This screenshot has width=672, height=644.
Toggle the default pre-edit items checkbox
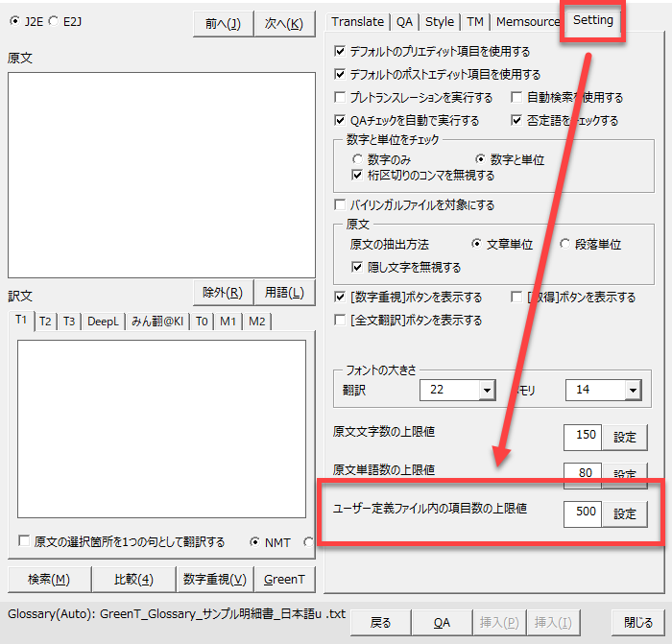(x=340, y=52)
